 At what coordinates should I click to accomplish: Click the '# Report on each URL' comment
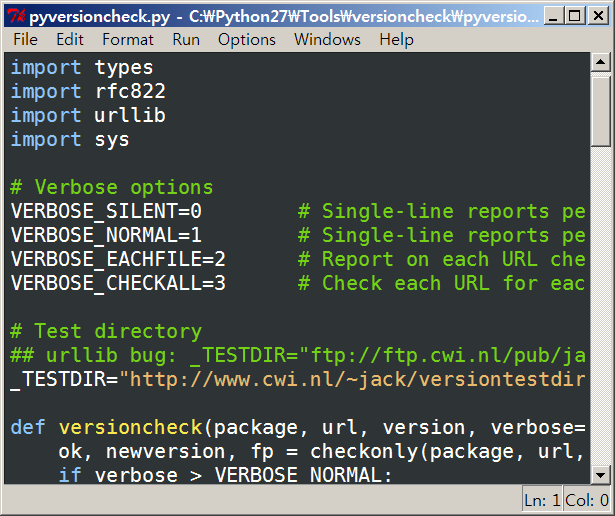coord(442,259)
